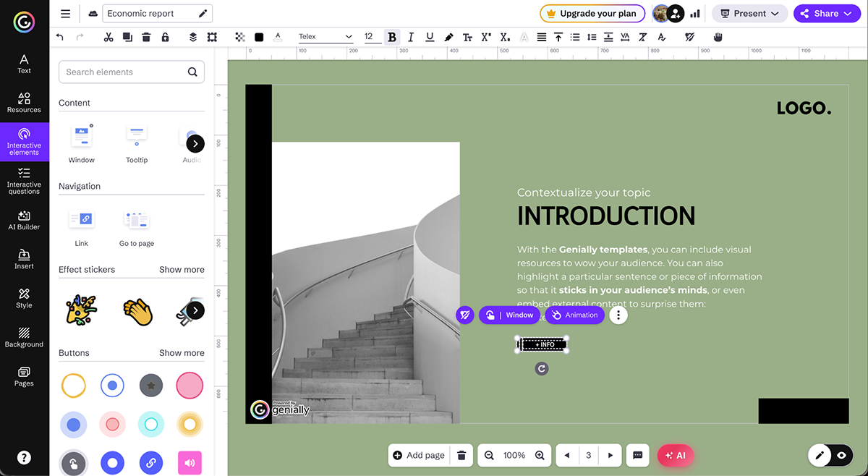Show more Effect stickers

click(x=182, y=269)
